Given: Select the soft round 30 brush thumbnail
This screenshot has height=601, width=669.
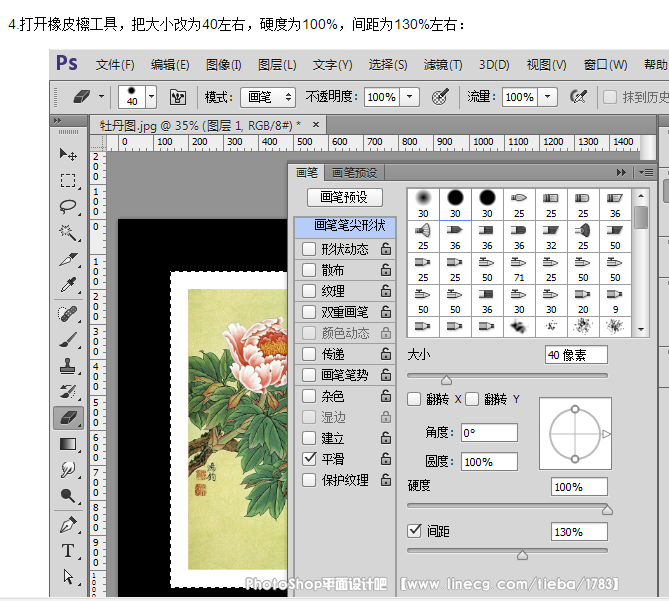Looking at the screenshot, I should pos(423,204).
